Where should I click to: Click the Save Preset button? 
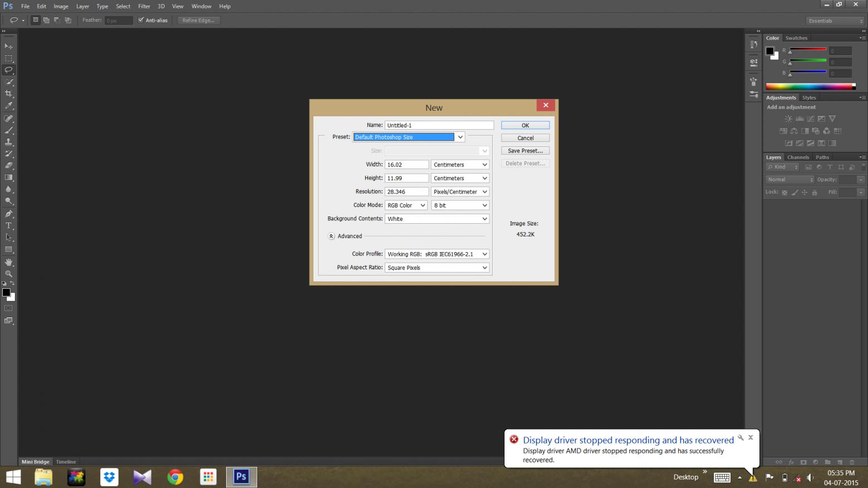coord(525,151)
